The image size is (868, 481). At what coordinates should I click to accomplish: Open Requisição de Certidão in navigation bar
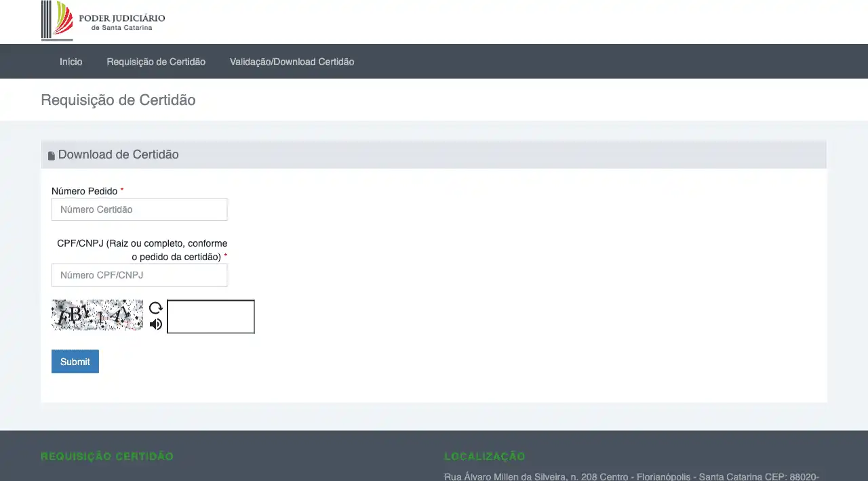click(x=156, y=62)
